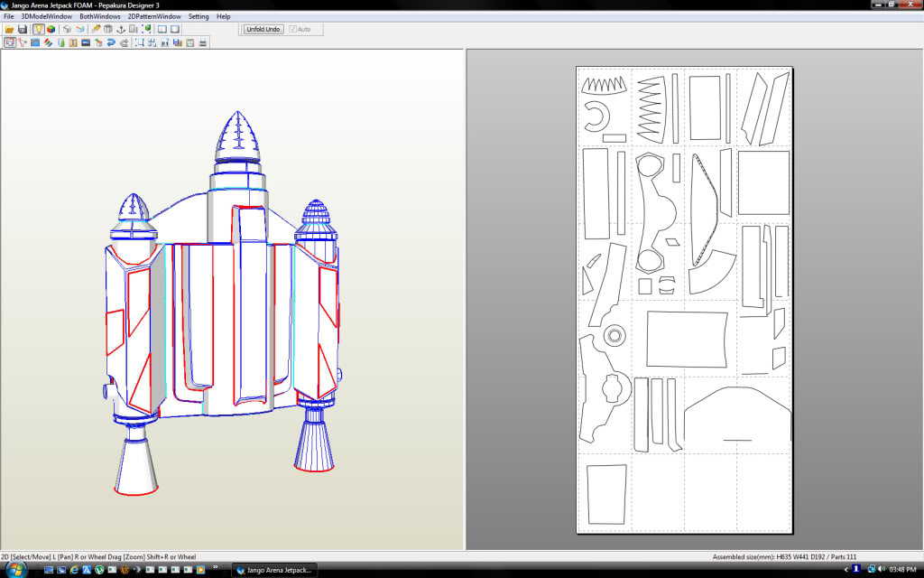Open the 2DPatternWindow menu
This screenshot has width=924, height=578.
pos(154,16)
